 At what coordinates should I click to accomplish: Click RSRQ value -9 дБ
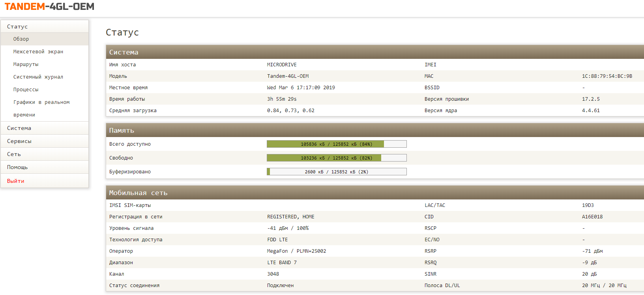tap(590, 263)
